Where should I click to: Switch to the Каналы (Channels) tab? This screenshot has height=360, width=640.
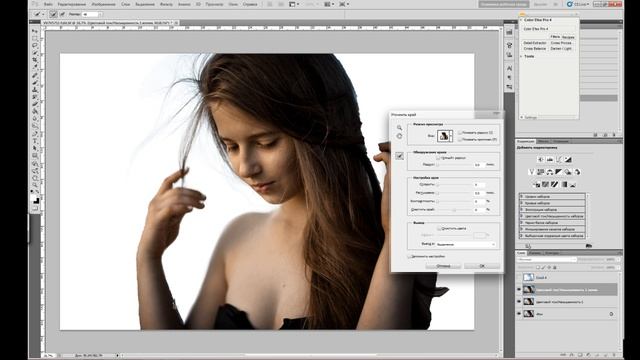point(535,253)
